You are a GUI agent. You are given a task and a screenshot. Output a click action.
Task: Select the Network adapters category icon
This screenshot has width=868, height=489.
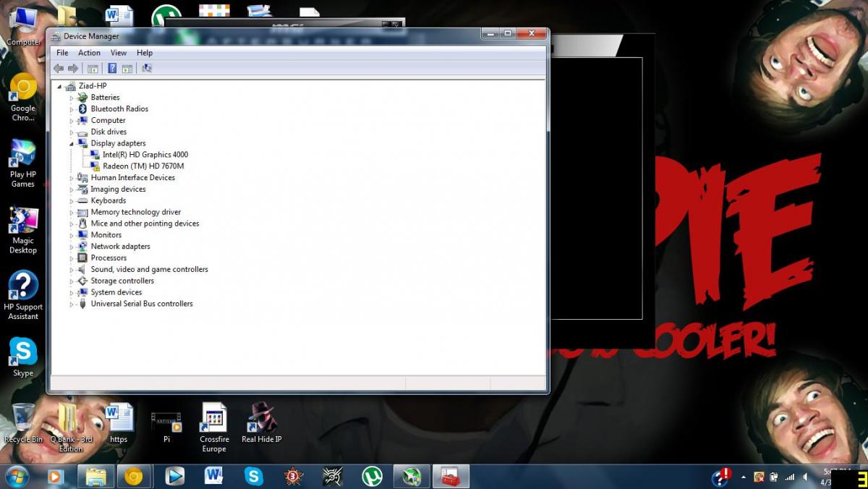pyautogui.click(x=82, y=246)
